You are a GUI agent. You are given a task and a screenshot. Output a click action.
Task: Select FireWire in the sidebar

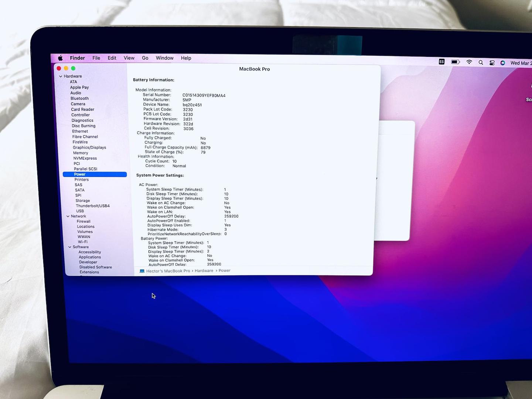(80, 142)
